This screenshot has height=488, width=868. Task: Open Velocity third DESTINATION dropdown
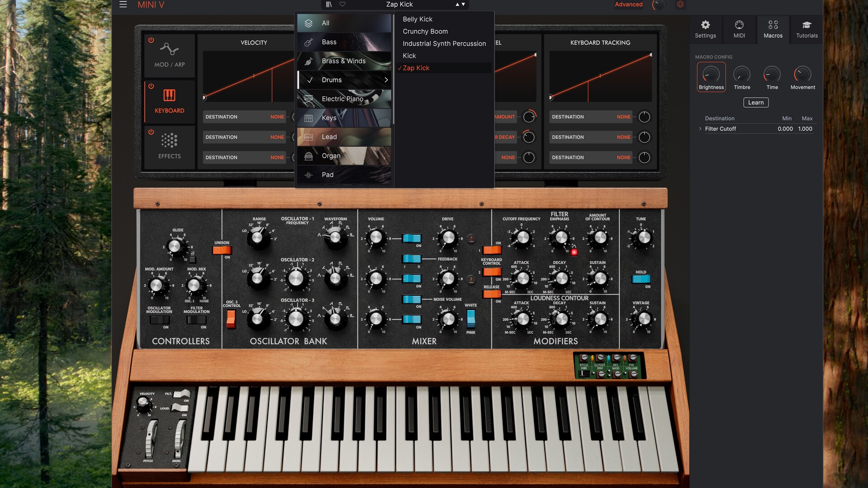(x=245, y=157)
